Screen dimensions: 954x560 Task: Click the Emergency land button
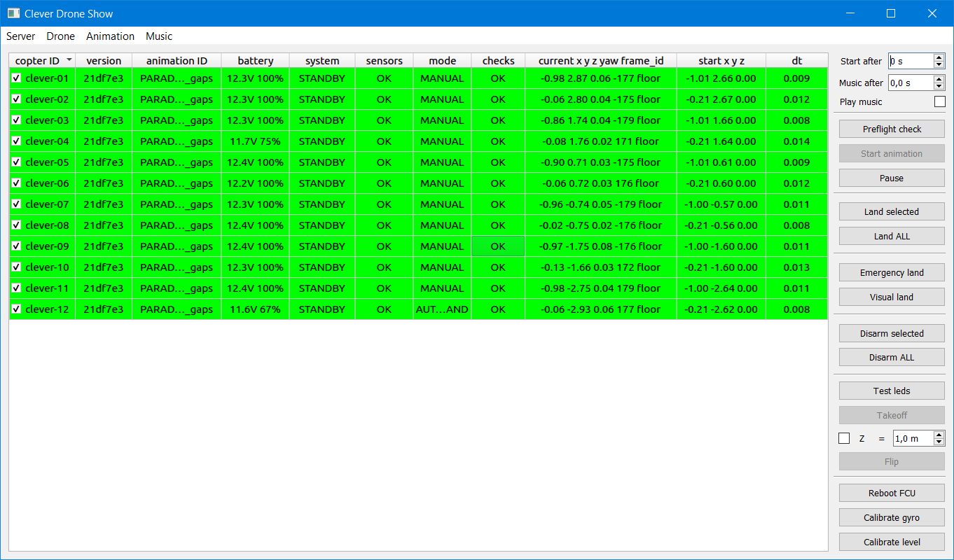click(x=892, y=272)
